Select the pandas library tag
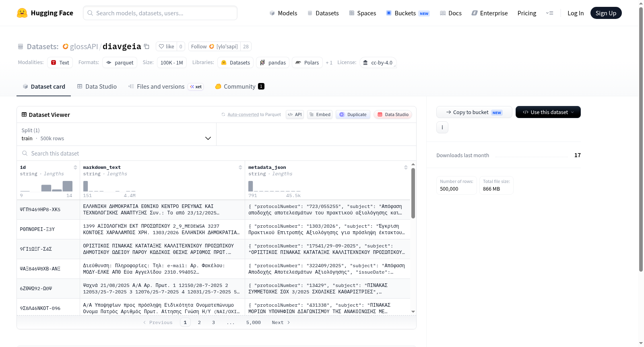644x347 pixels. point(272,62)
